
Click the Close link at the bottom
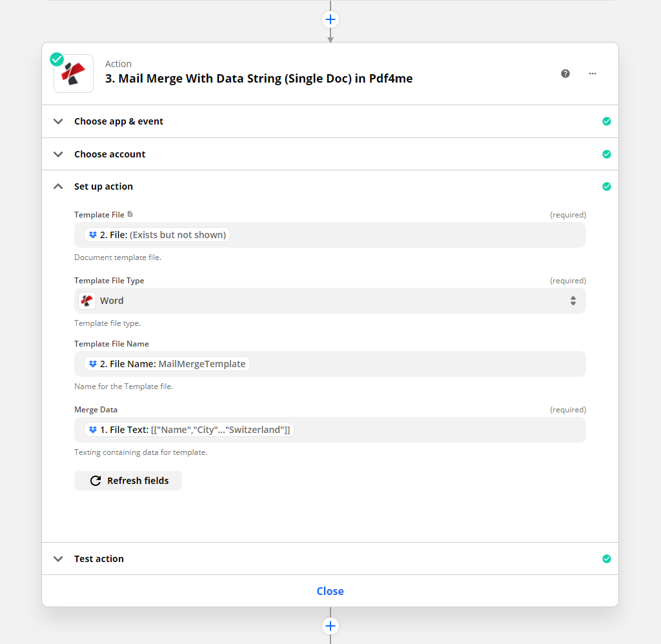click(x=330, y=591)
